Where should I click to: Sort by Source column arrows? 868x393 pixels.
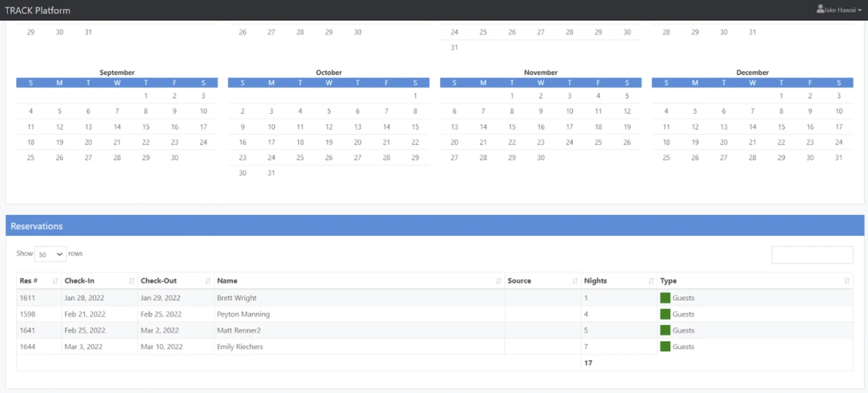tap(575, 281)
